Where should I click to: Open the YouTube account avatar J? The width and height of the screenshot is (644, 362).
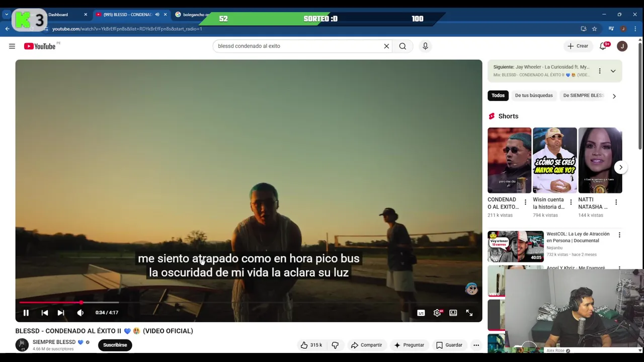tap(622, 46)
